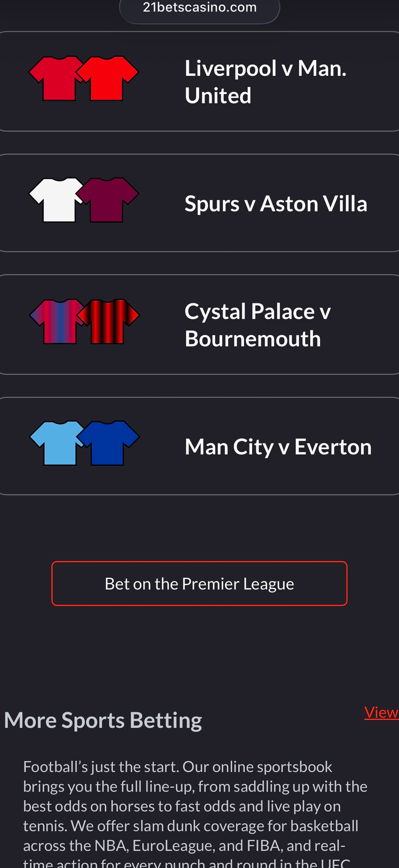Click the Man City v Everton title text

click(278, 447)
